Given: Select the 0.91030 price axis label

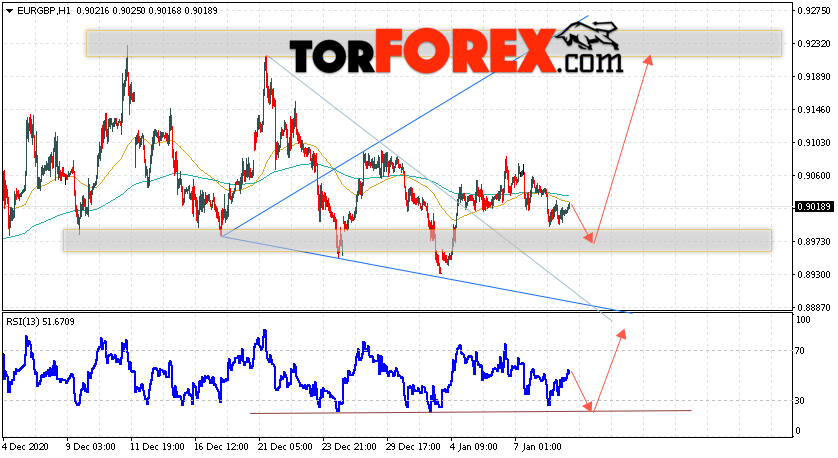Looking at the screenshot, I should pos(814,143).
